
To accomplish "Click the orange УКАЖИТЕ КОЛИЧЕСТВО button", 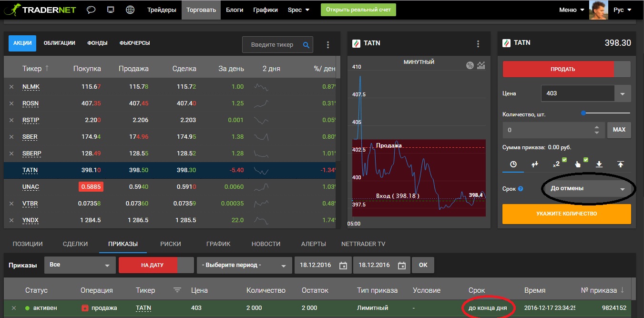I will (567, 214).
